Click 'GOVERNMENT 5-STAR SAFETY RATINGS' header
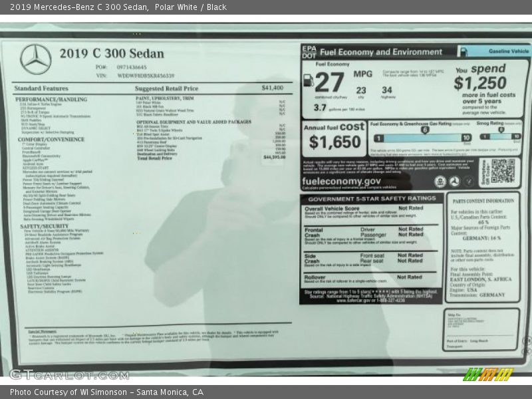The image size is (532, 399). 372,199
